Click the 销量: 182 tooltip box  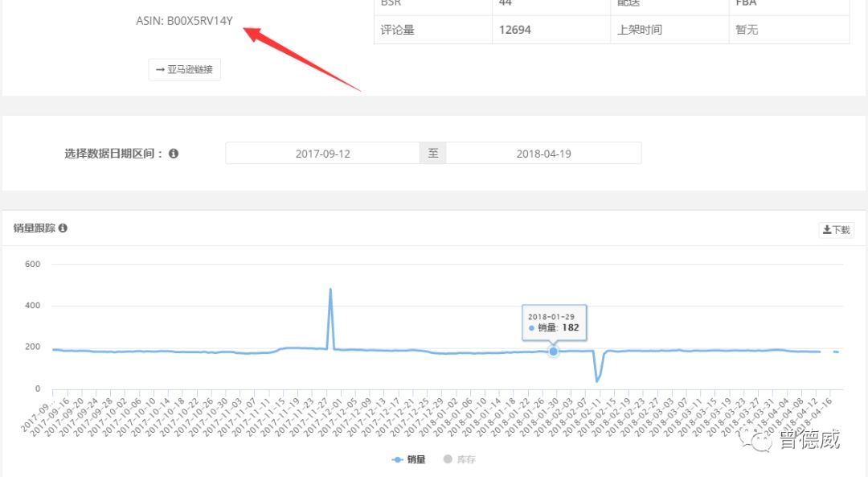(554, 320)
